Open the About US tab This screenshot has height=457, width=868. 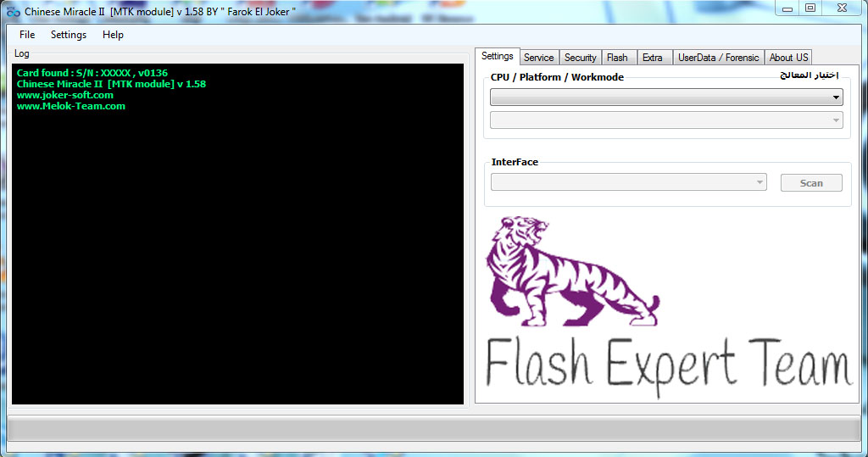click(x=789, y=58)
